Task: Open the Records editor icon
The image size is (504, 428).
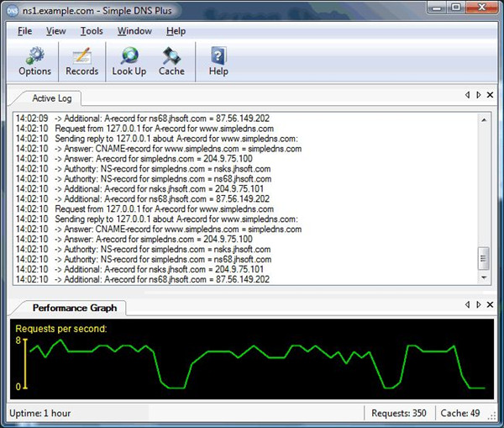Action: click(x=81, y=57)
